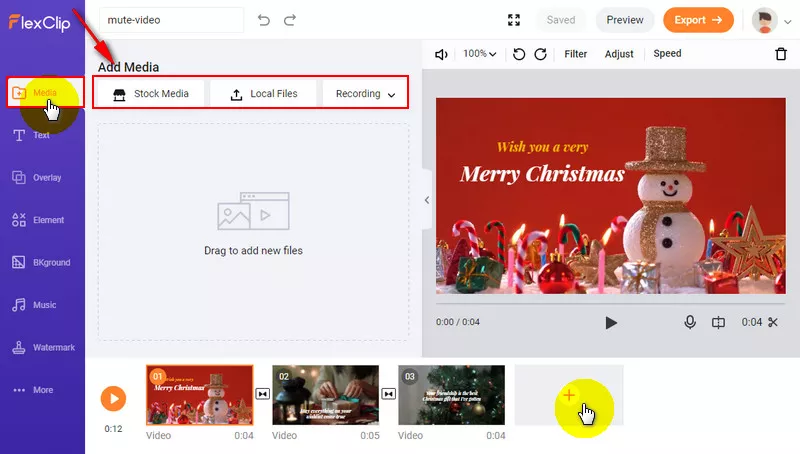Open the Music sidebar tab
800x454 pixels.
(x=35, y=305)
